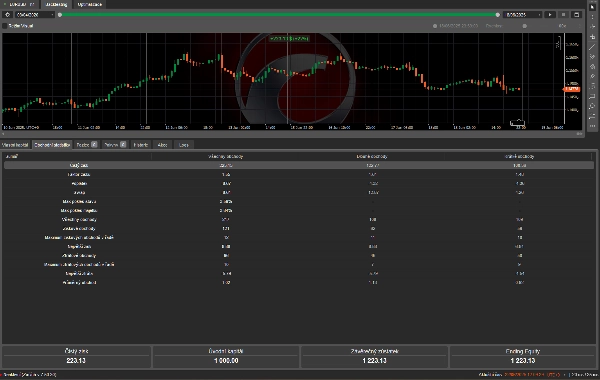Switch to the Backtesting tab
600x380 pixels.
coord(56,4)
